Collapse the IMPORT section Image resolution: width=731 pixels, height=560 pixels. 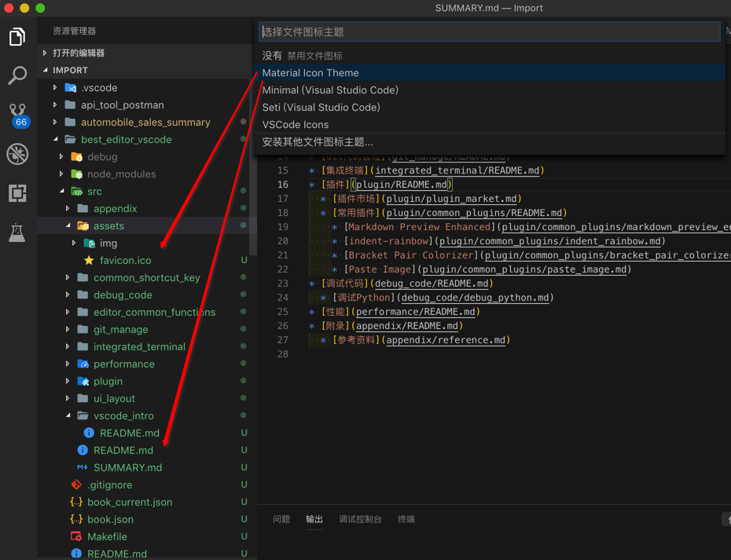tap(46, 70)
